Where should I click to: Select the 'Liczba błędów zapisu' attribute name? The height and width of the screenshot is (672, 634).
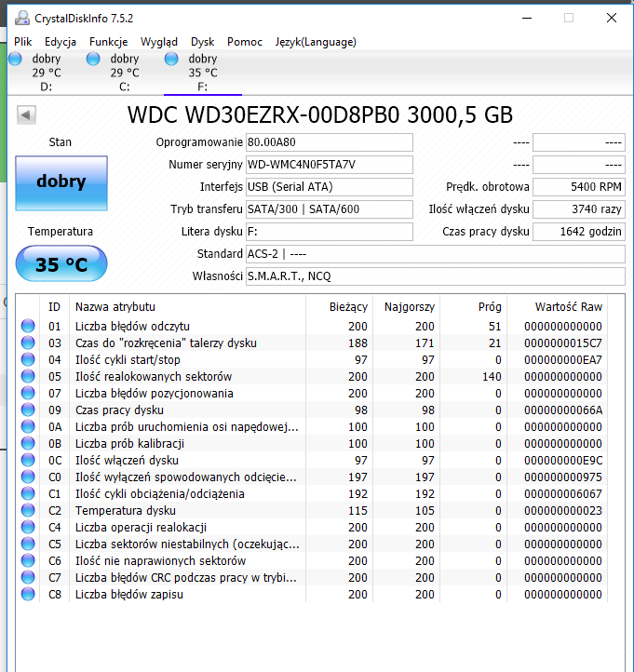(x=129, y=594)
